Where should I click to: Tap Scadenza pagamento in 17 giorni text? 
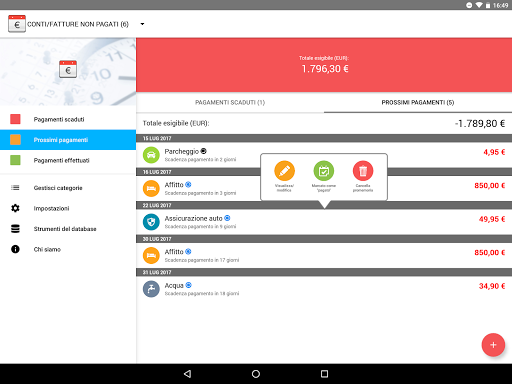point(202,260)
